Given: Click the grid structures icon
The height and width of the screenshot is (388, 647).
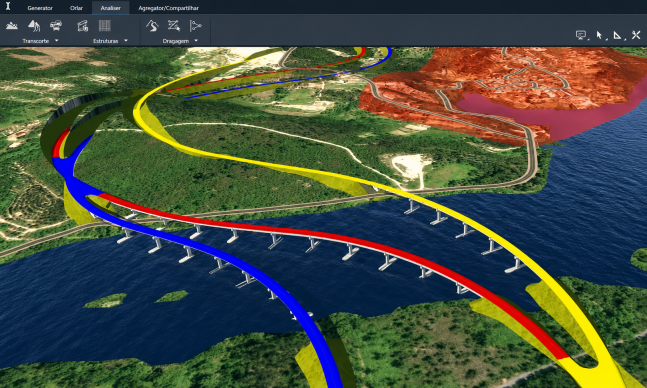Looking at the screenshot, I should [105, 26].
